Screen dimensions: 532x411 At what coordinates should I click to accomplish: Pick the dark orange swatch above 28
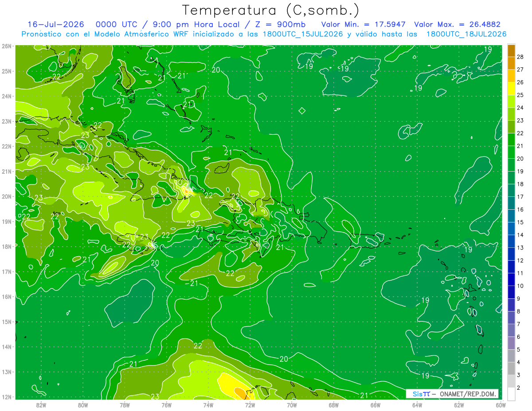tap(511, 50)
